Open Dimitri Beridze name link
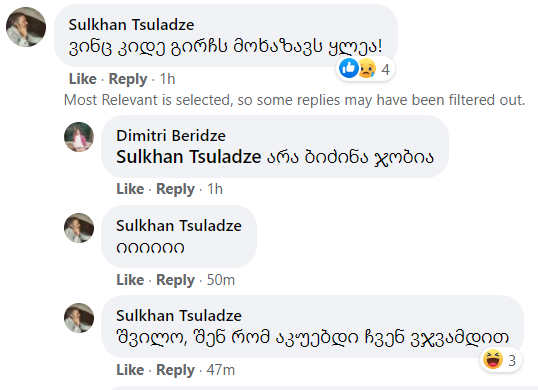 coord(171,136)
